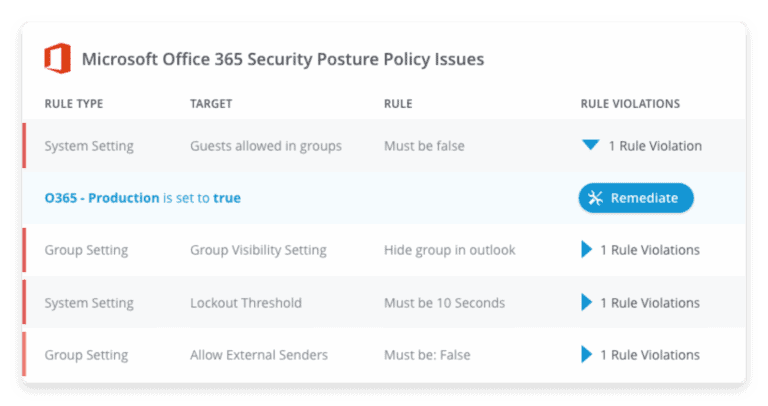Click the Hide group in outlook rule
Image resolution: width=768 pixels, height=406 pixels.
point(450,250)
